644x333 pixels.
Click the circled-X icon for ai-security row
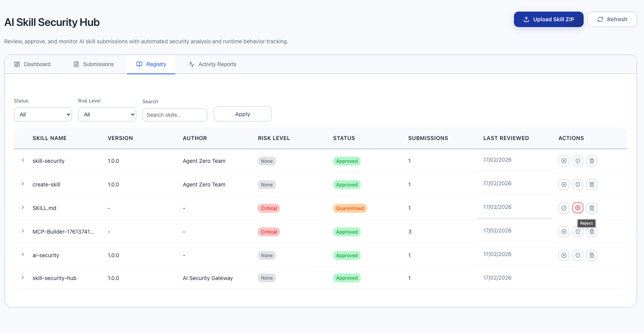(563, 255)
